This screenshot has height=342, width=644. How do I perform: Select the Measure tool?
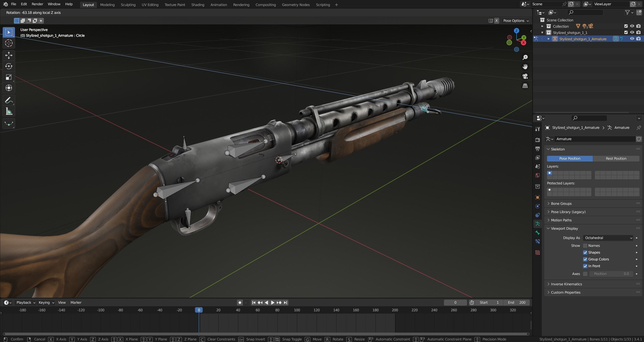tap(9, 111)
